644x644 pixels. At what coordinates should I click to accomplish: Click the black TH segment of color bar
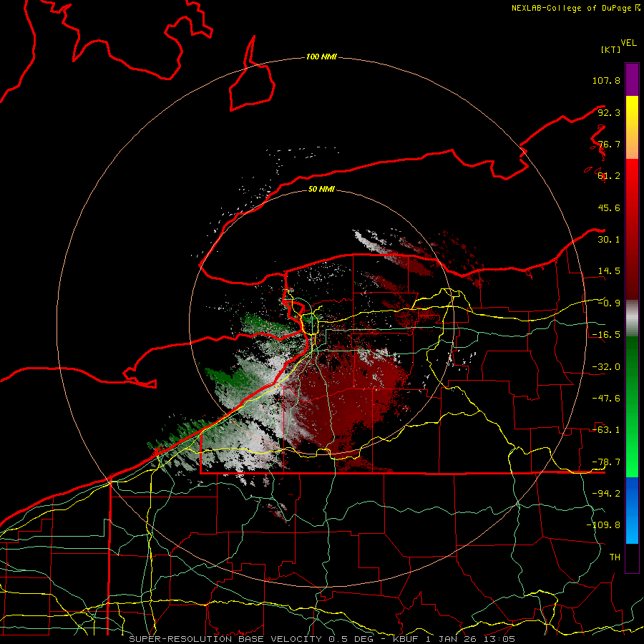pos(632,557)
